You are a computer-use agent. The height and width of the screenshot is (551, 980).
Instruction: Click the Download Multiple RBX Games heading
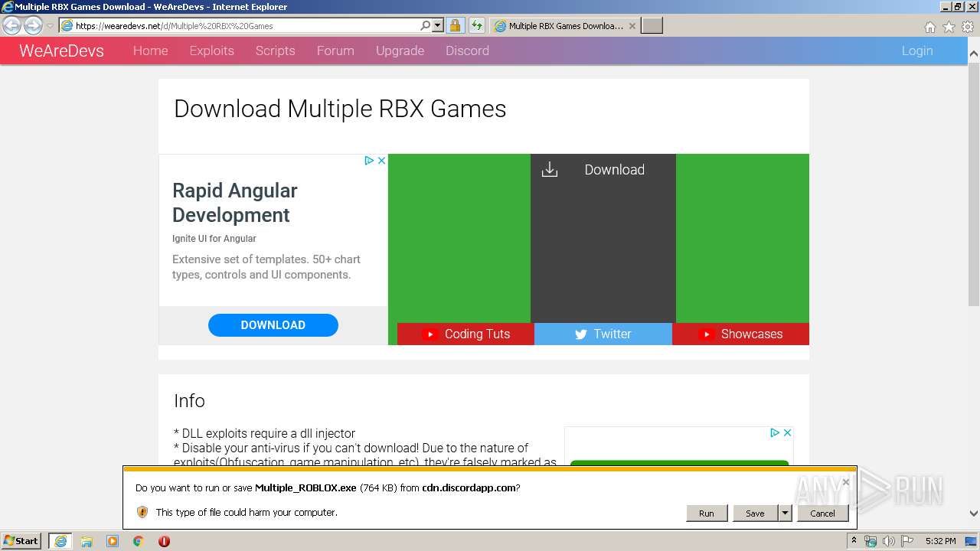coord(340,109)
